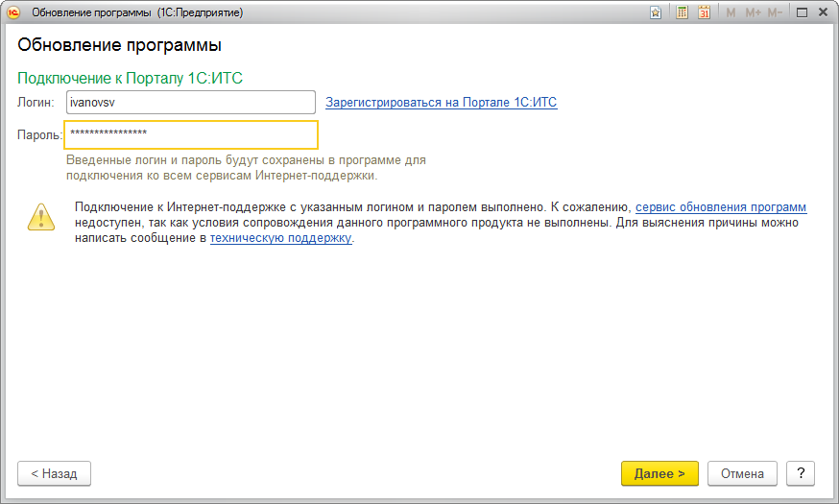Screen dimensions: 839x504
Task: Open the calculator icon in title bar
Action: (682, 12)
